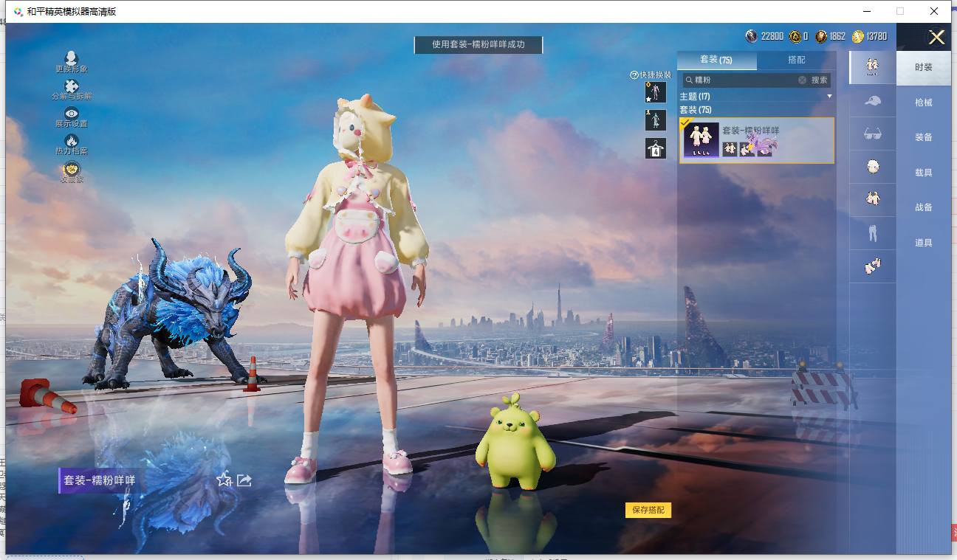
Task: Click the 套装-糯粉咩咩 name in the outfit list
Action: point(751,131)
